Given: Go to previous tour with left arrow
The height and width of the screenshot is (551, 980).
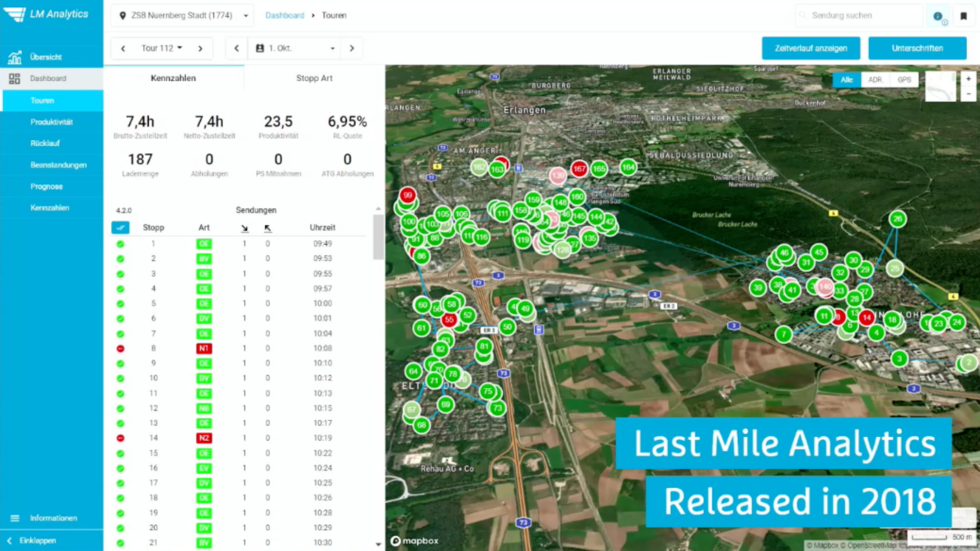Looking at the screenshot, I should [x=123, y=49].
